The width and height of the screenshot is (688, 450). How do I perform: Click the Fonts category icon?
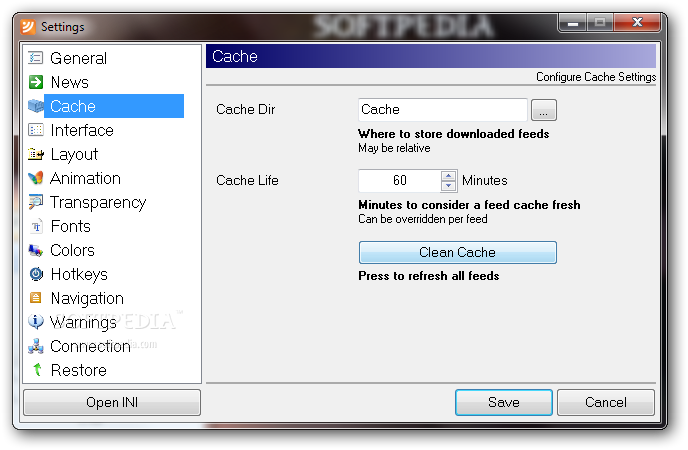tap(36, 226)
